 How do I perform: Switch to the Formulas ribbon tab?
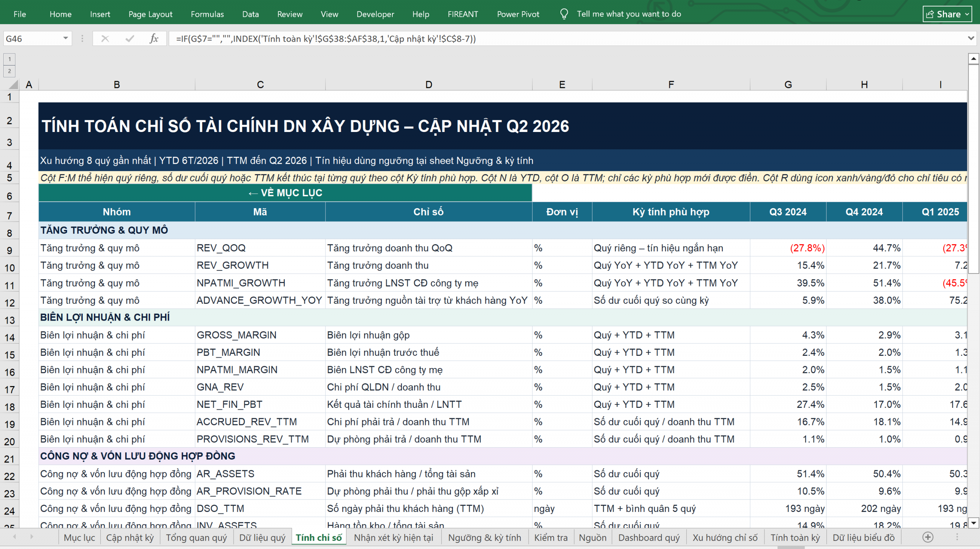[207, 14]
